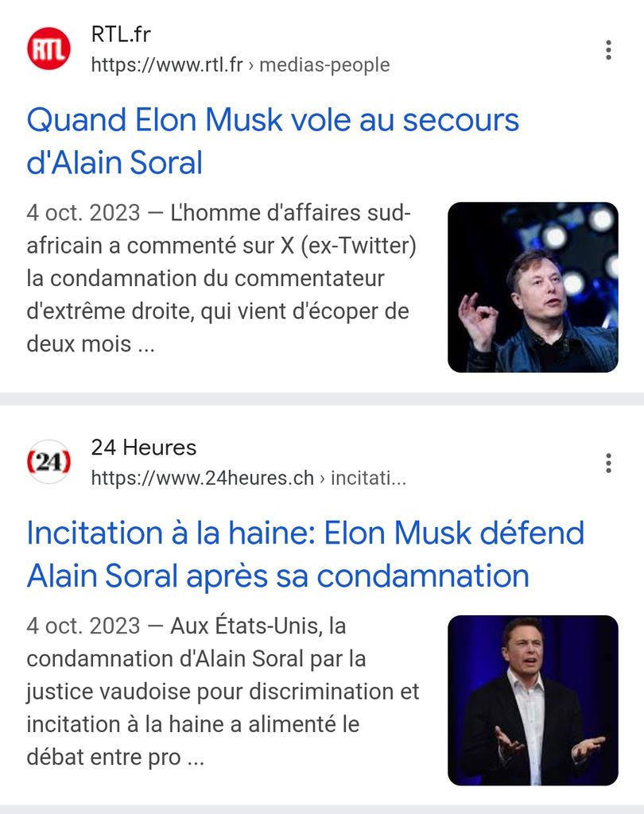Click the RTL.fr site name
Screen dimensions: 644x814
tap(121, 34)
